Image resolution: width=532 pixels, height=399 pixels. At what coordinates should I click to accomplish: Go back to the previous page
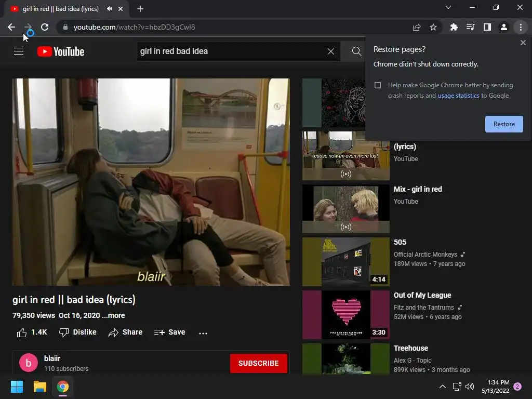point(11,27)
